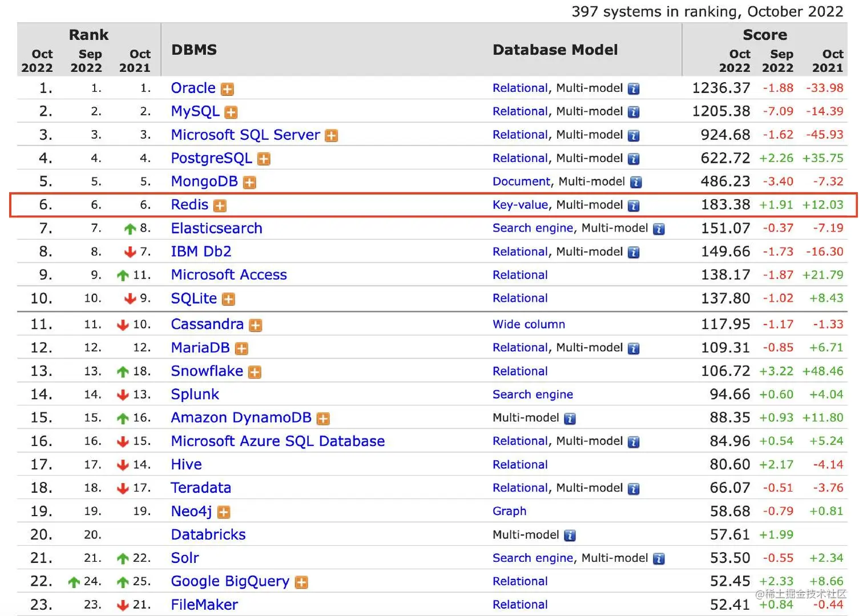Open the info icon in Redis row
Viewport: 863px width, 616px height.
pos(634,206)
